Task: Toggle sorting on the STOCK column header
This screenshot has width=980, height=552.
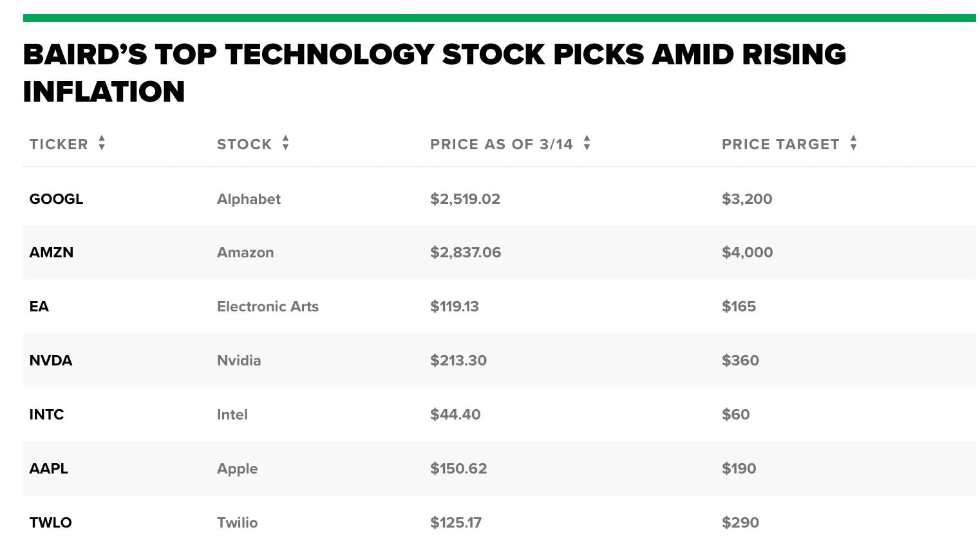Action: point(246,144)
